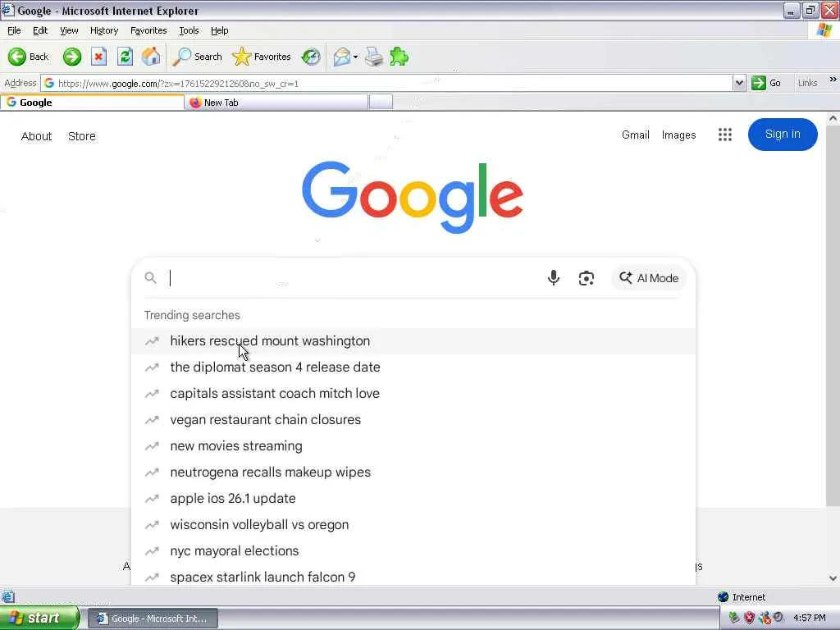Click the search by image camera icon
The width and height of the screenshot is (840, 630).
[x=586, y=279]
